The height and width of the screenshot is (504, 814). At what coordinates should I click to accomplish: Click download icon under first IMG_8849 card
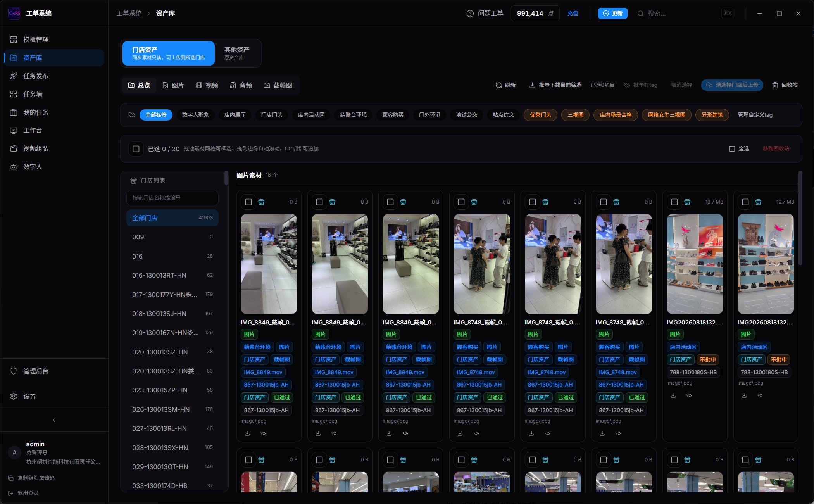pos(247,433)
